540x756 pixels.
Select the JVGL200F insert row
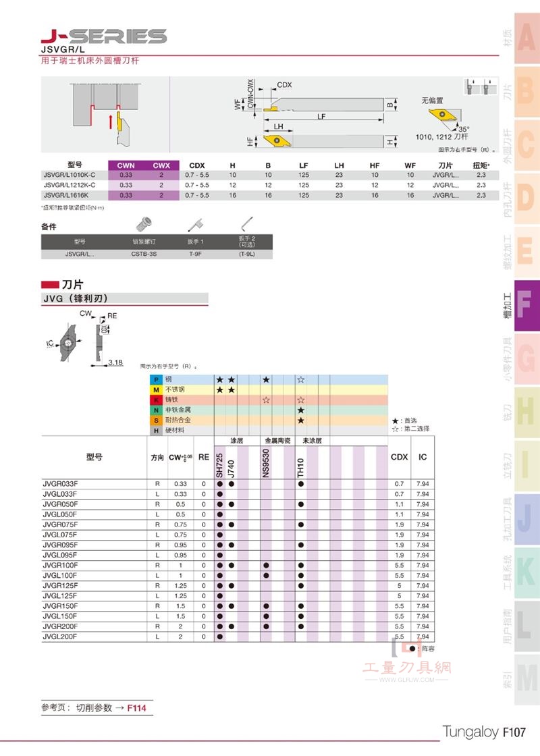pyautogui.click(x=238, y=637)
